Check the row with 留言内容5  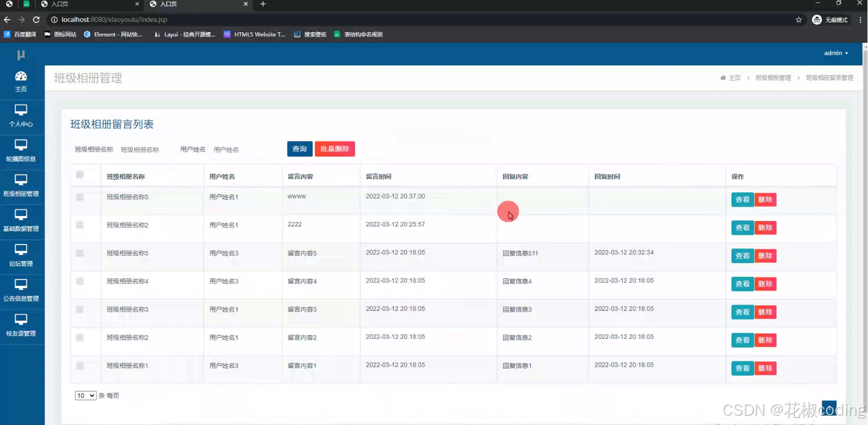click(80, 253)
